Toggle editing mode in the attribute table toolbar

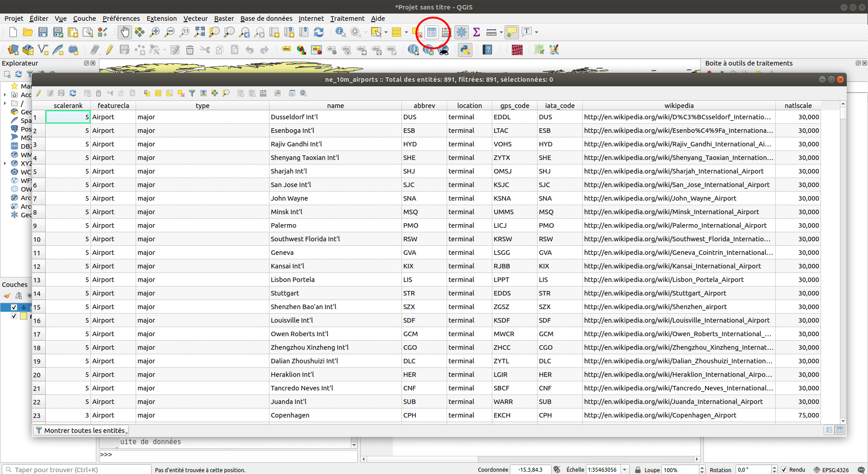click(39, 93)
